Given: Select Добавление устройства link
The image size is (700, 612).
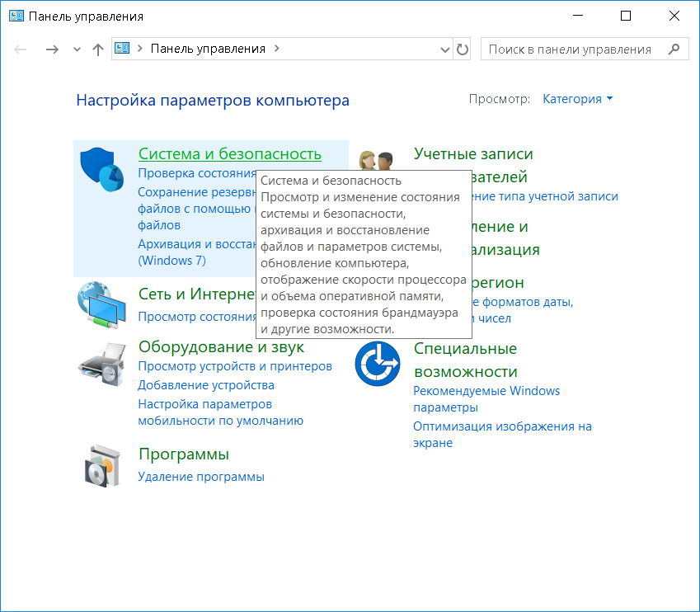Looking at the screenshot, I should point(206,385).
